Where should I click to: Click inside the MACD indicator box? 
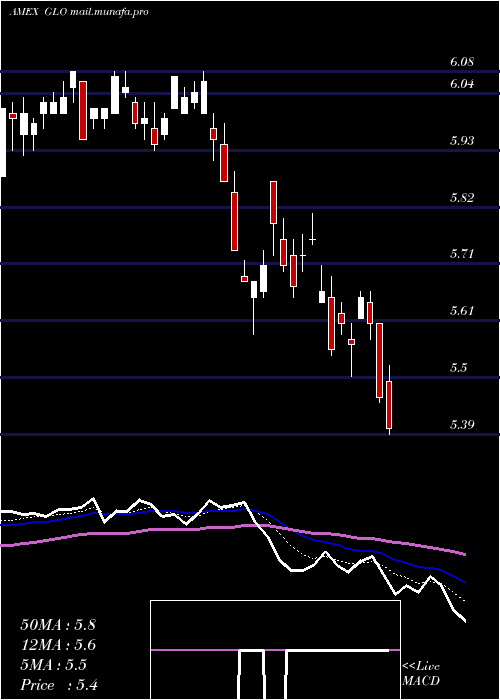click(x=275, y=650)
